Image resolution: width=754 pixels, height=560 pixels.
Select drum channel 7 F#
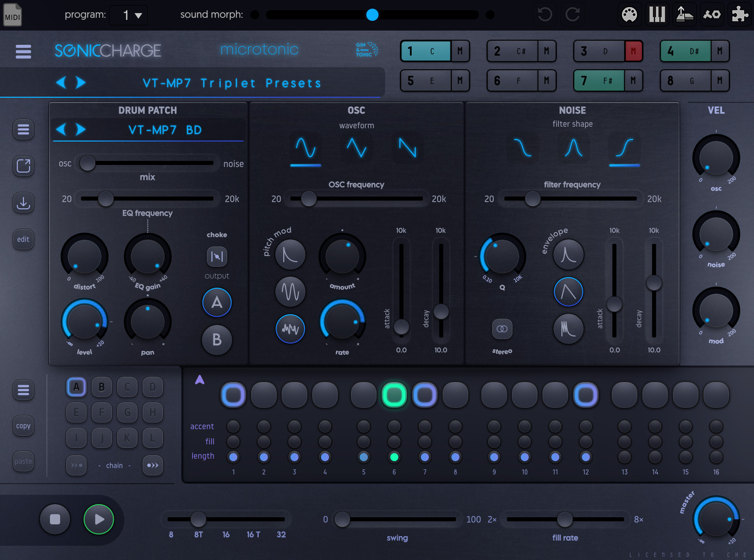[x=599, y=80]
